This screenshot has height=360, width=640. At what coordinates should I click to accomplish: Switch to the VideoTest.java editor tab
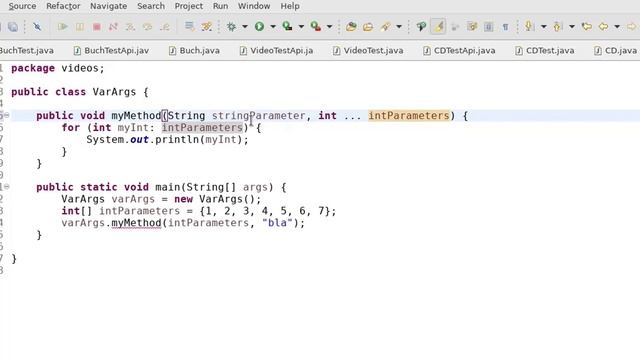coord(368,51)
